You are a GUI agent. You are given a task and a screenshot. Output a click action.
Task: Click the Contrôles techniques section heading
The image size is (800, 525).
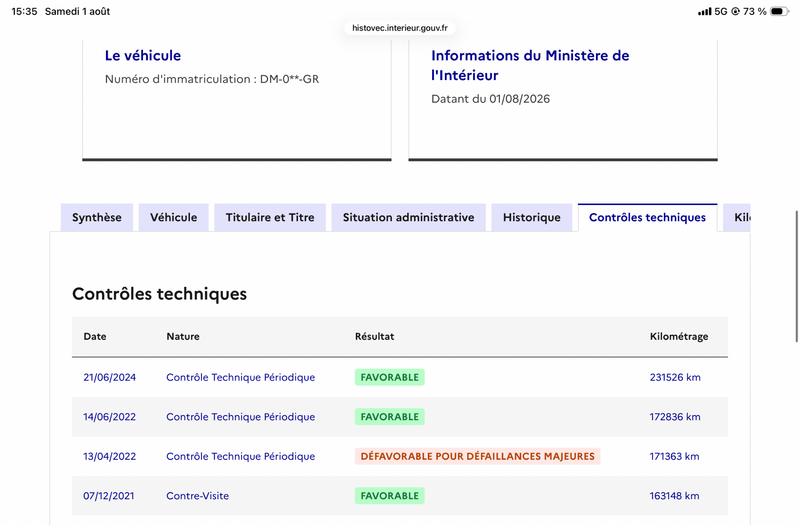(159, 294)
